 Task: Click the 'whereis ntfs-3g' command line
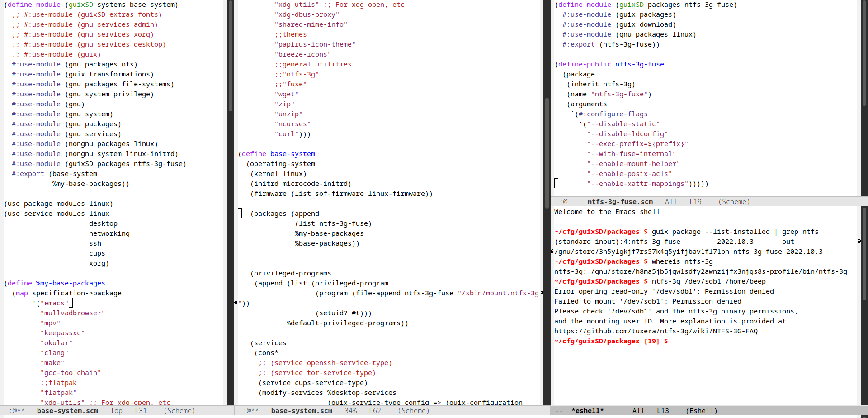(682, 261)
